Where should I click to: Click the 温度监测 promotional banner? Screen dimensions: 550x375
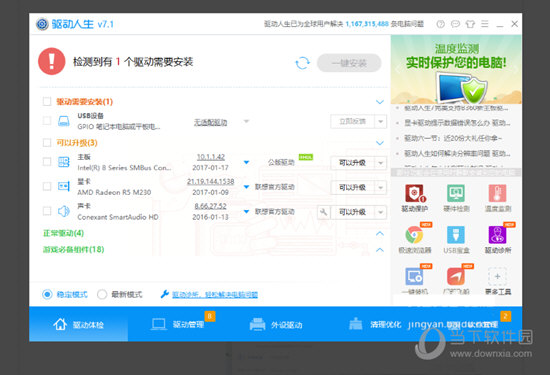pyautogui.click(x=456, y=69)
